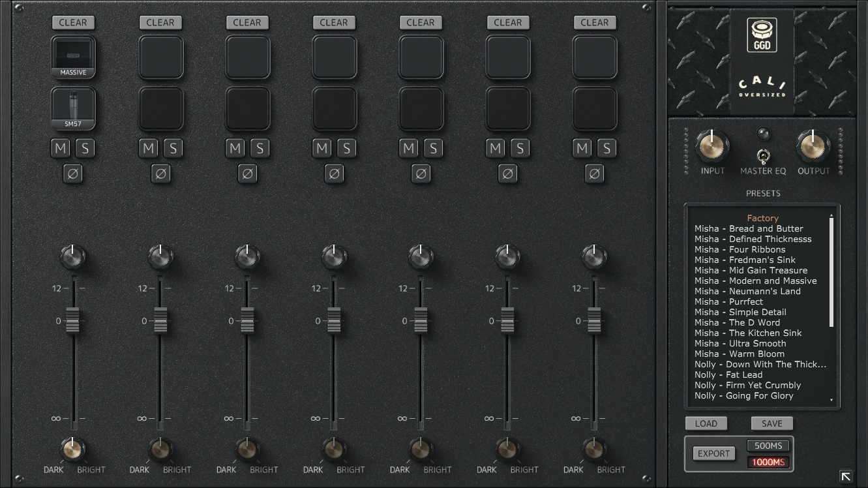Screen dimensions: 868x488
Task: Click the first channel volume fader handle
Action: (73, 320)
